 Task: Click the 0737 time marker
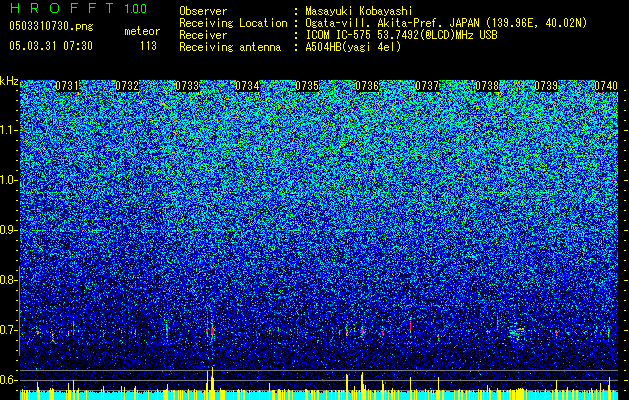click(x=427, y=86)
